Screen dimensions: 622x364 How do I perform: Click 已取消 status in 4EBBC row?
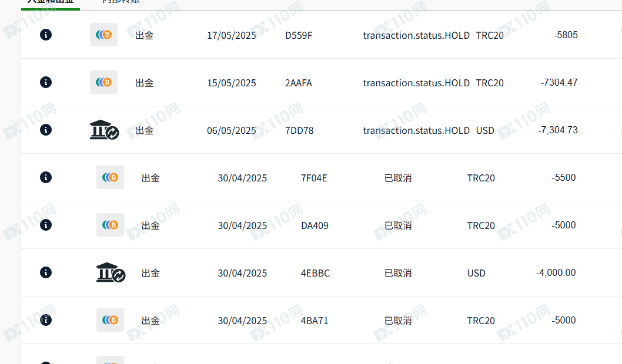coord(398,274)
